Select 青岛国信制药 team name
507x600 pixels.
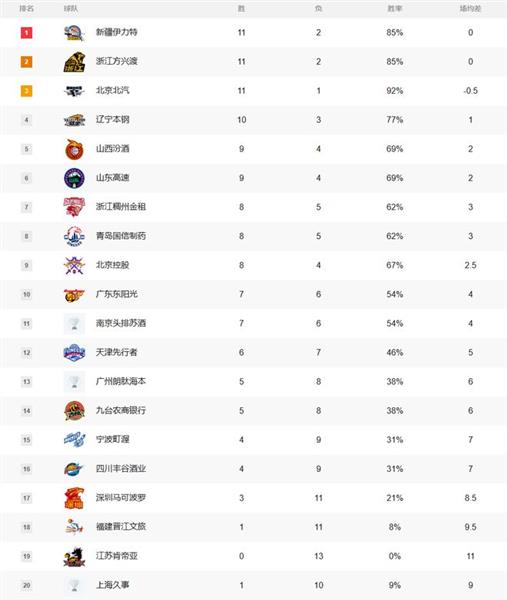[121, 236]
